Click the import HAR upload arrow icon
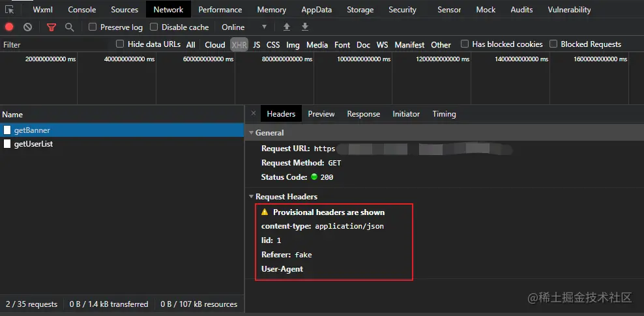Screen dimensions: 644x316 [287, 27]
